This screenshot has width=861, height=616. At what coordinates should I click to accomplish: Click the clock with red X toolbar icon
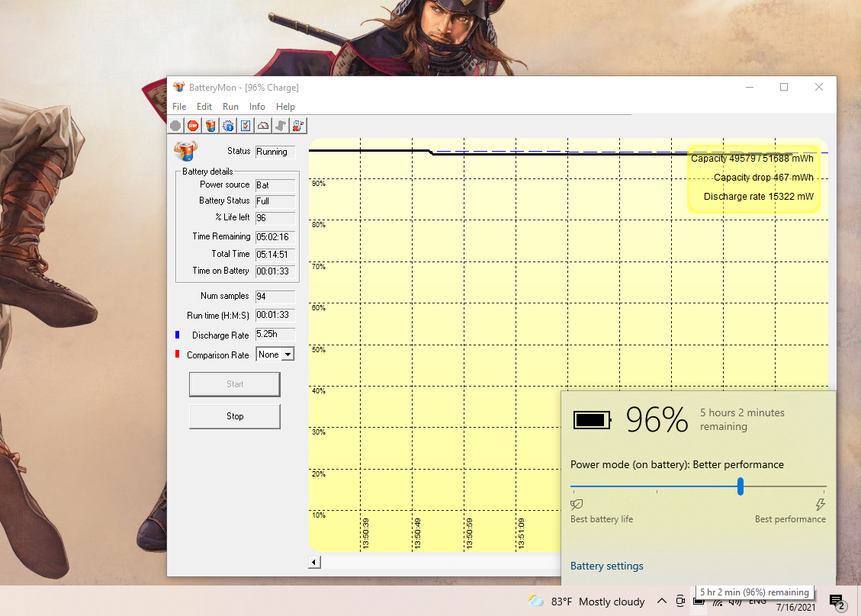[298, 126]
